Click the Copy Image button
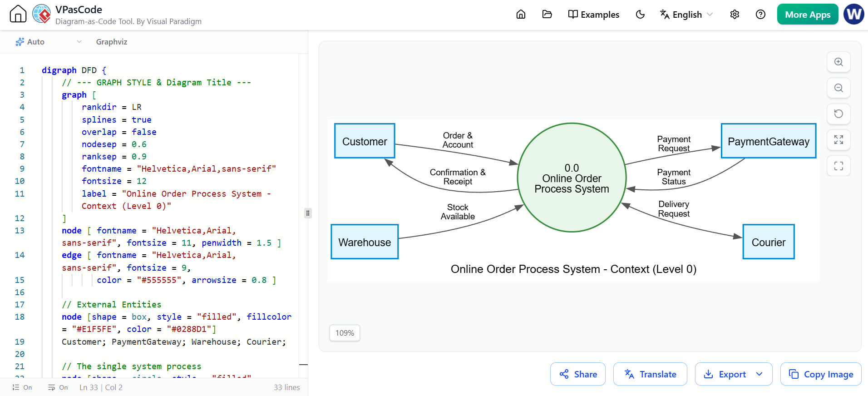This screenshot has width=868, height=396. click(x=821, y=374)
